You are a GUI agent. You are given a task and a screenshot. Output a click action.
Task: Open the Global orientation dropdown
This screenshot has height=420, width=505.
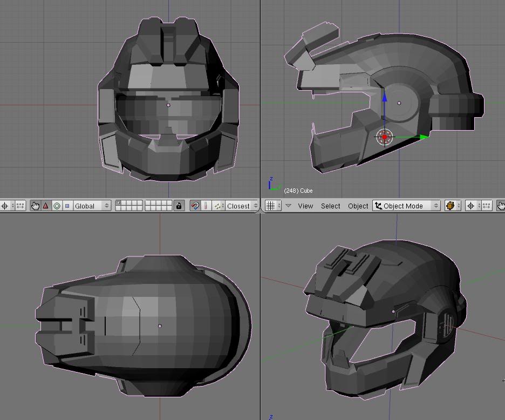[92, 206]
